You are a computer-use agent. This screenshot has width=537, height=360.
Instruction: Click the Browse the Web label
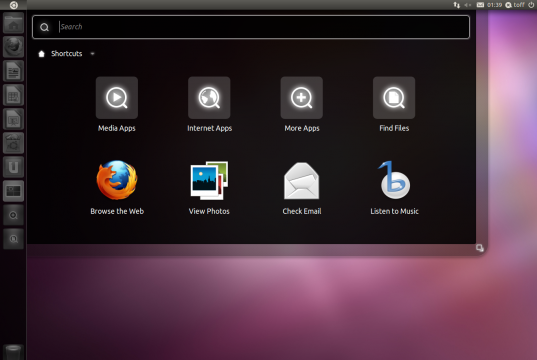point(117,211)
